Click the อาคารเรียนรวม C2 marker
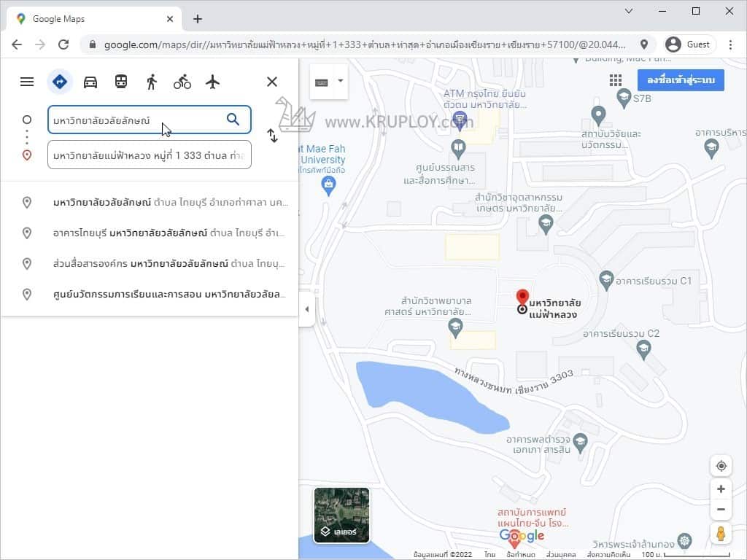Image resolution: width=747 pixels, height=560 pixels. [643, 349]
